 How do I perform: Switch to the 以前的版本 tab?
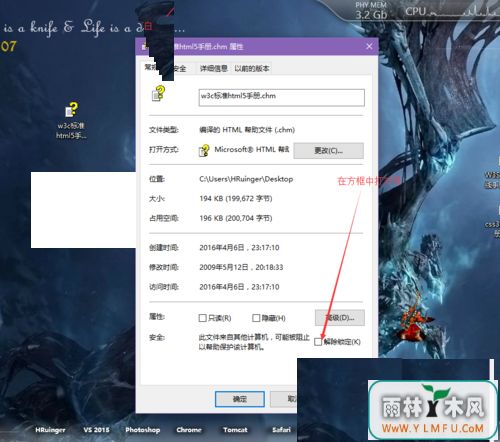[252, 69]
